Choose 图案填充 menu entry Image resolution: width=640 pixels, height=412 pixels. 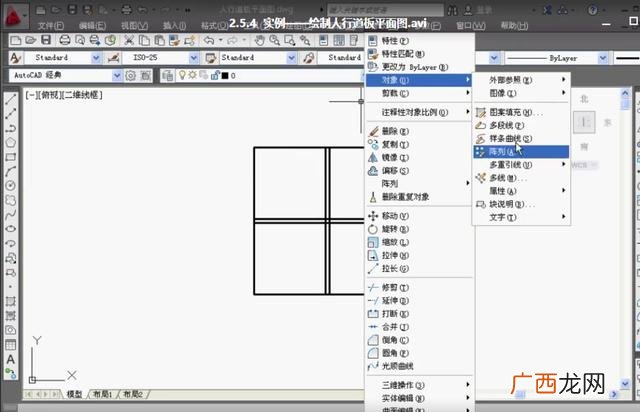point(521,112)
